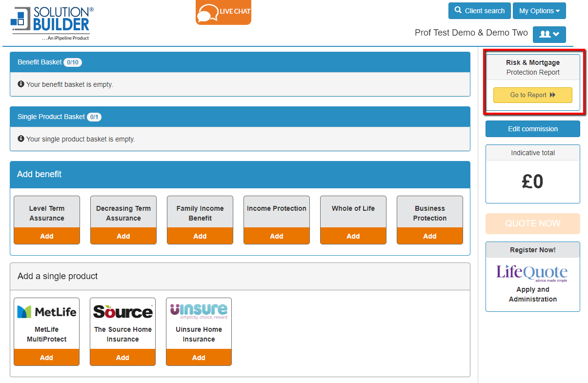Viewport: 588px width, 383px height.
Task: Expand the My Options dropdown
Action: [x=539, y=11]
